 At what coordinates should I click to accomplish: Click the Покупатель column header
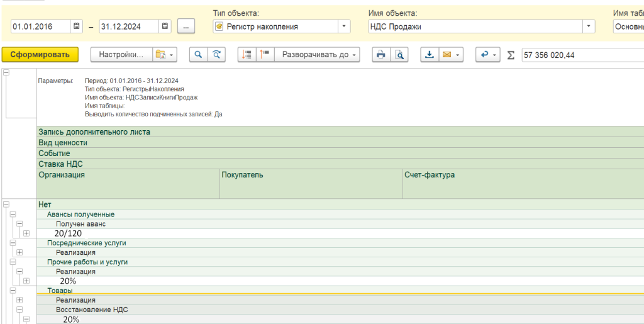311,184
